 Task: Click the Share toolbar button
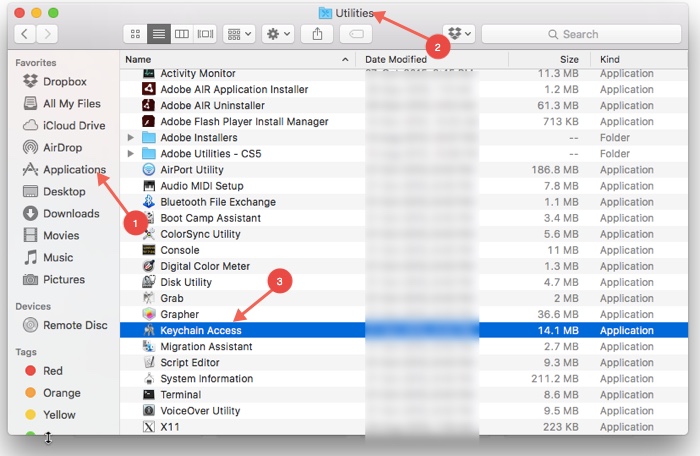pos(317,34)
